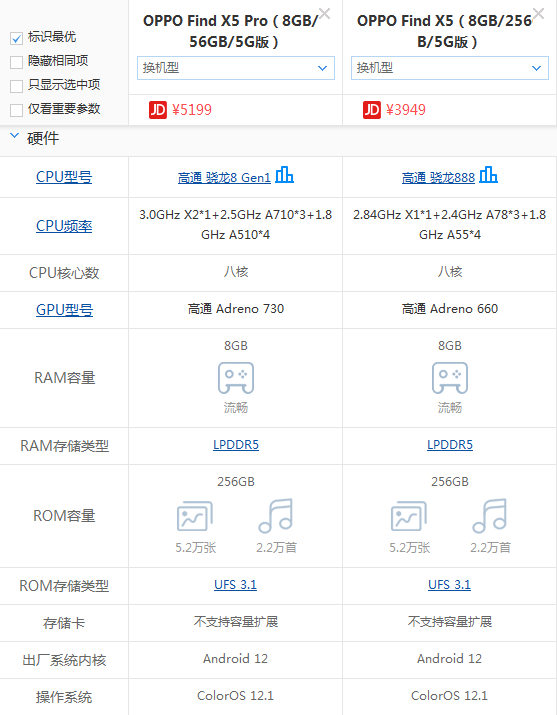Open UFS 3.1 link in Find X5 column
The width and height of the screenshot is (557, 715).
pos(449,585)
